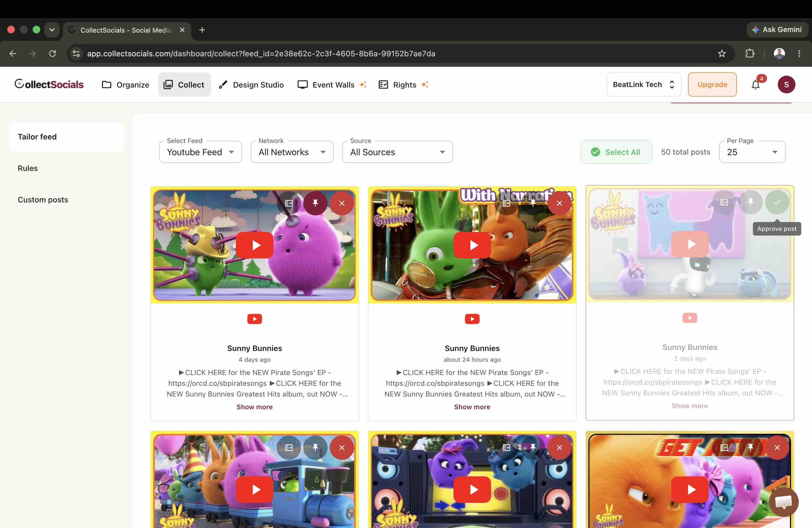The width and height of the screenshot is (812, 528).
Task: Click rights icon on train thumbnail post
Action: tap(289, 448)
